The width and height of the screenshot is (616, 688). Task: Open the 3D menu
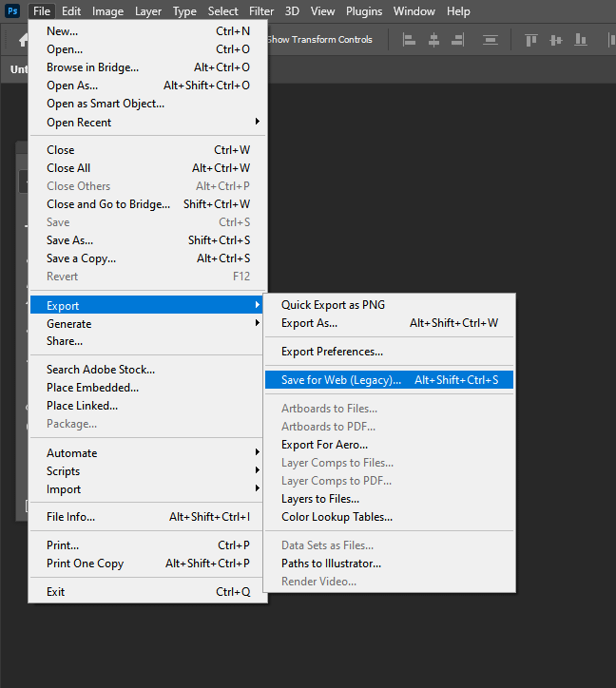click(x=292, y=11)
